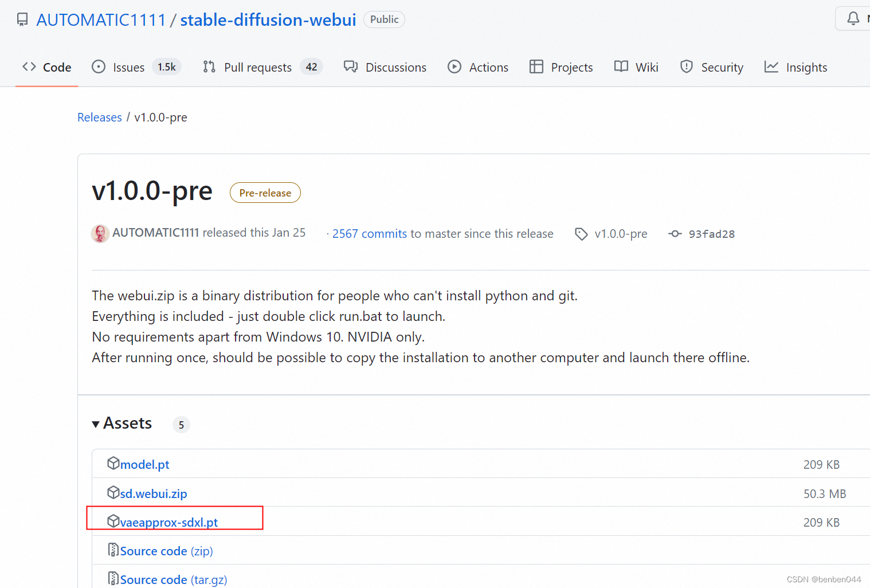Click the 209 KB size beside model.pt
This screenshot has width=870, height=588.
click(821, 465)
